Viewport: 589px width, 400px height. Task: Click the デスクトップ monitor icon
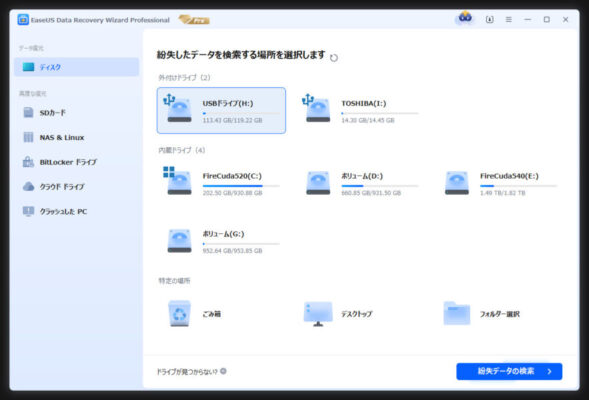coord(318,314)
